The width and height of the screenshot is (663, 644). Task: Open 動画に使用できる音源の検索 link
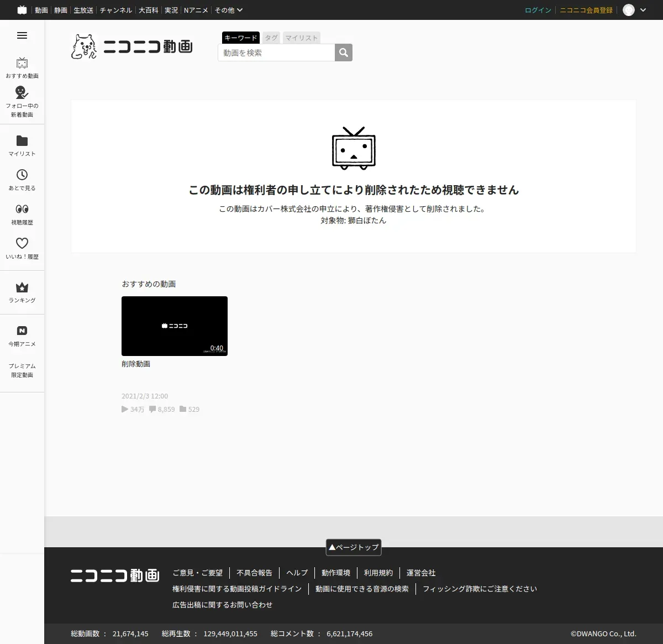click(362, 589)
